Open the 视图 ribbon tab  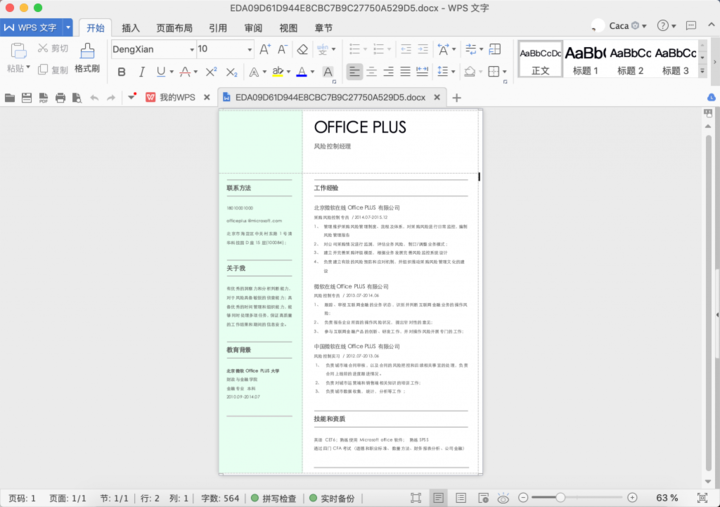point(288,28)
